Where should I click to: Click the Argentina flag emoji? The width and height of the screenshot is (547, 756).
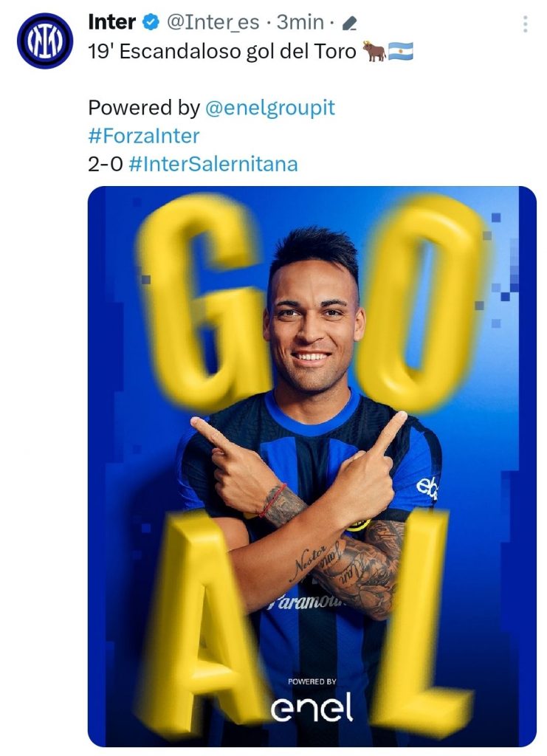point(401,52)
